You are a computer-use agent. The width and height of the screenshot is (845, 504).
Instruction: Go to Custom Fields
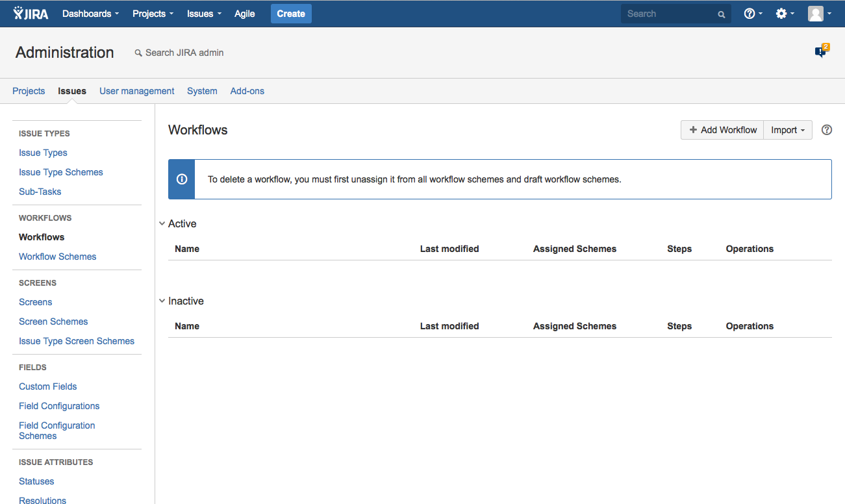click(x=48, y=386)
